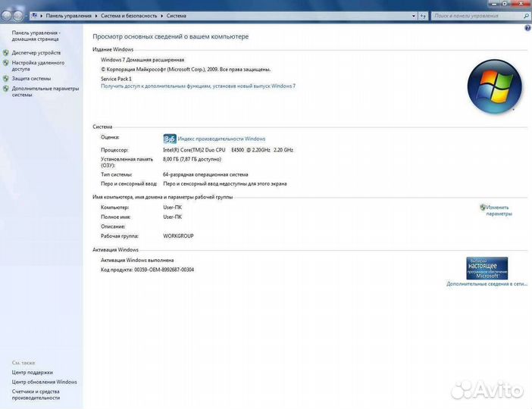
Task: Click shield icon beside Дополнительные параметры системы
Action: click(x=6, y=89)
